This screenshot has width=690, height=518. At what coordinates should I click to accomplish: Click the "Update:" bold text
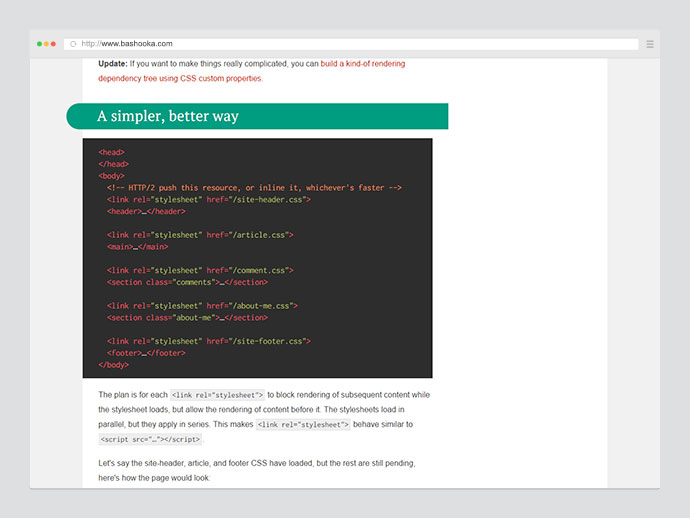coord(113,64)
